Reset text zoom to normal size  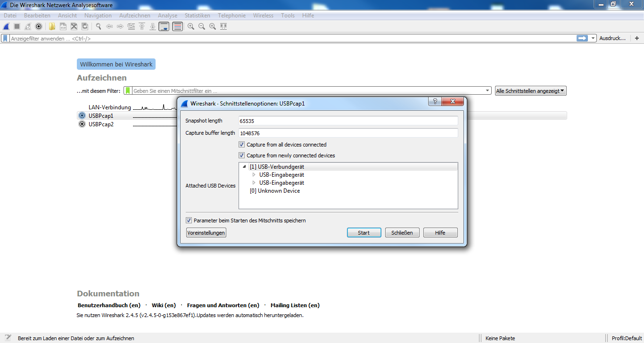[x=213, y=27]
